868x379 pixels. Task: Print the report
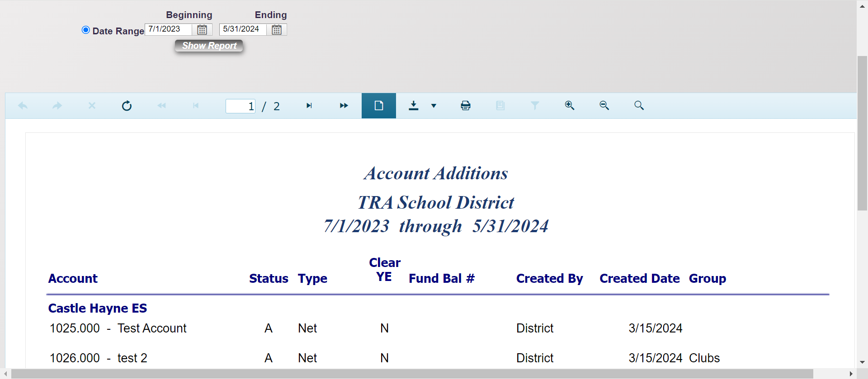[x=466, y=106]
